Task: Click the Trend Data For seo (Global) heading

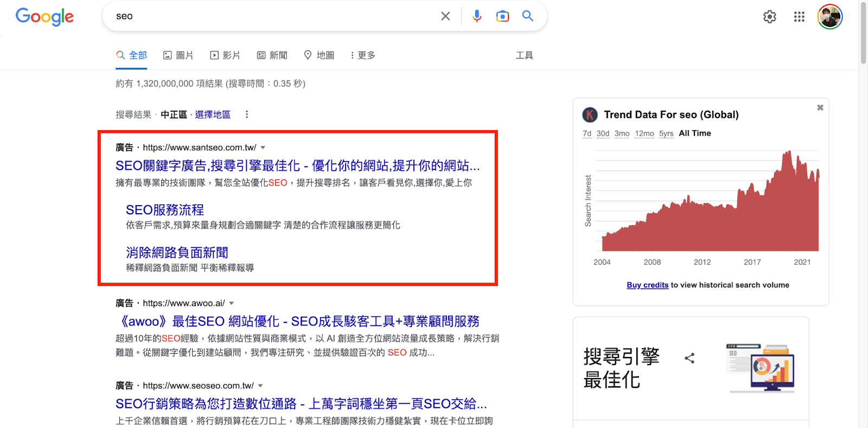Action: point(671,114)
